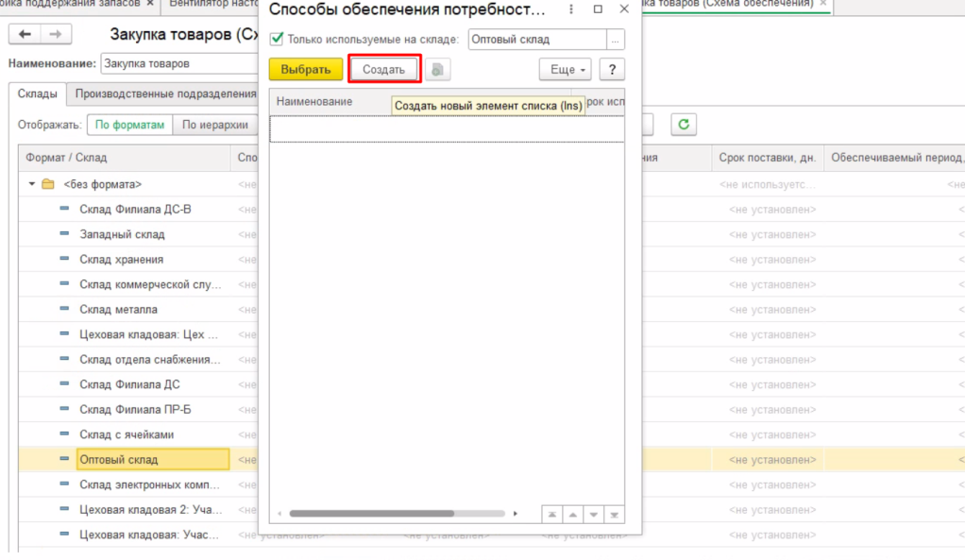
Task: Click the forward navigation arrow
Action: click(55, 34)
